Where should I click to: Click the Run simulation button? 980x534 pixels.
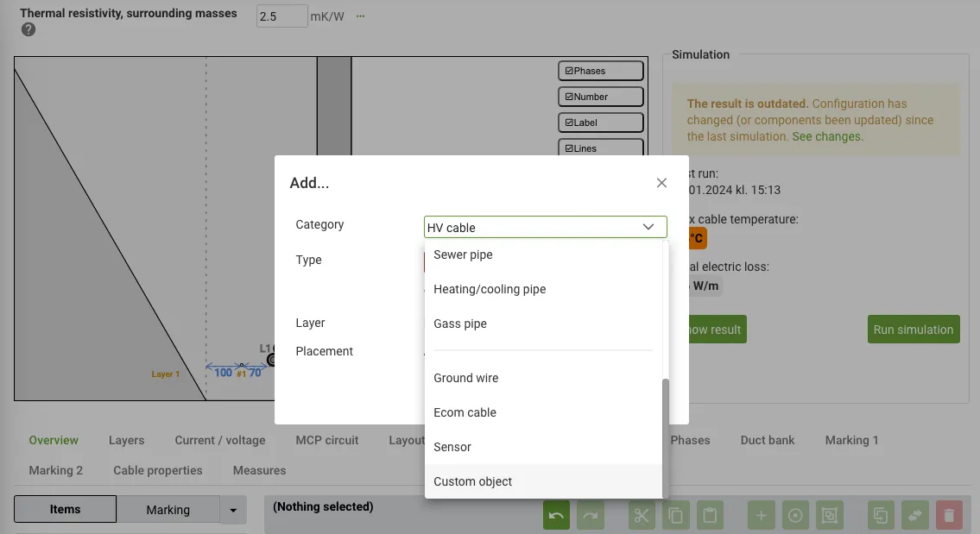point(914,329)
